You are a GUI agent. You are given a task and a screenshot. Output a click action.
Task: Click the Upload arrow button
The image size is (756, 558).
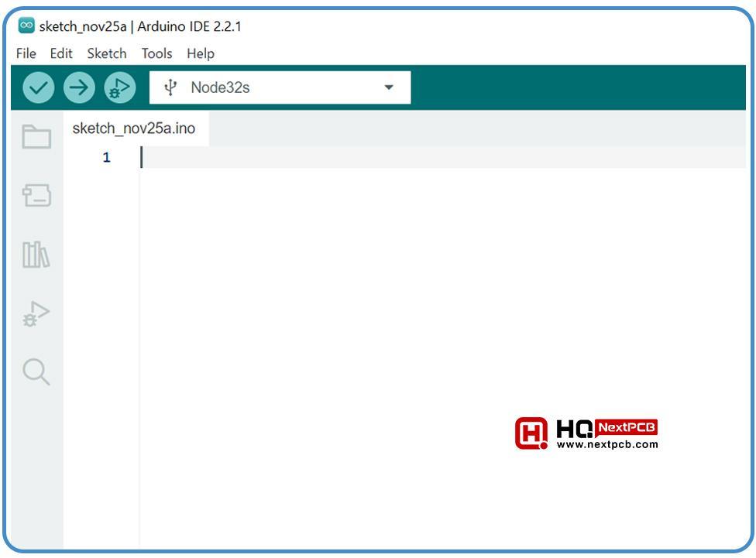pos(79,87)
